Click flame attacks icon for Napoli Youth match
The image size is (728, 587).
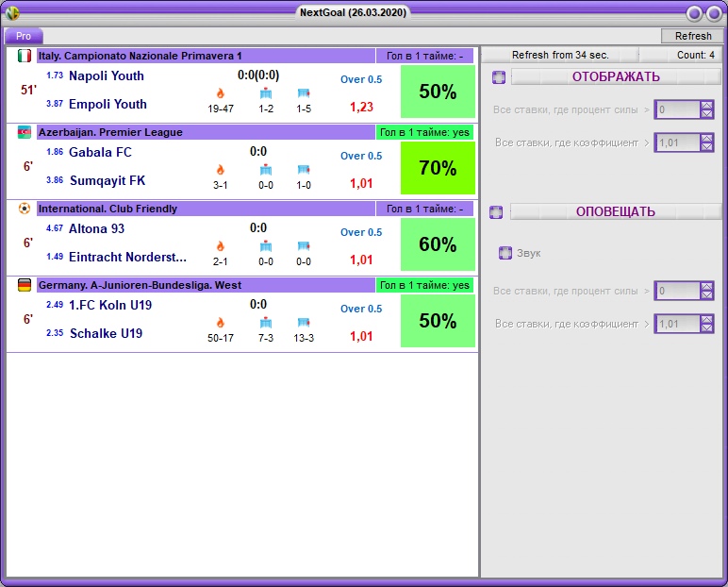pos(221,93)
